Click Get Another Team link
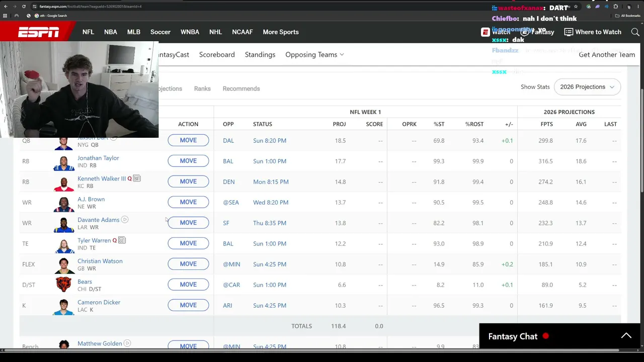 pos(607,55)
